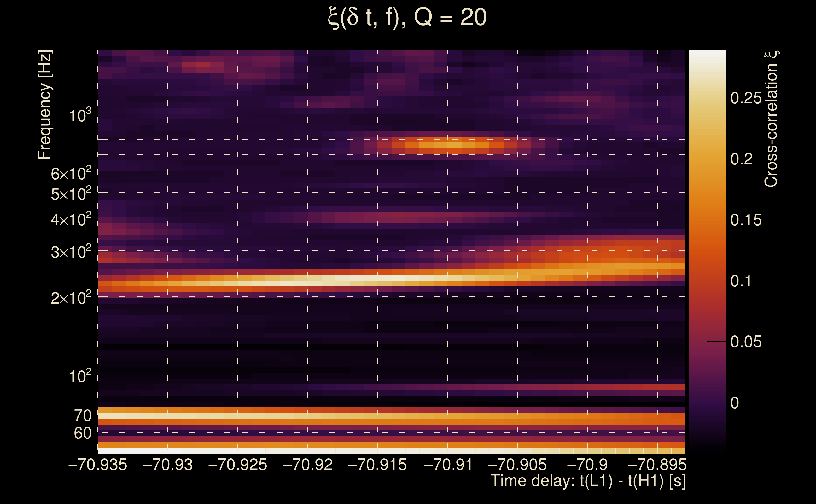
Task: Click the 0.15 colorbar tick label
Action: [x=746, y=220]
